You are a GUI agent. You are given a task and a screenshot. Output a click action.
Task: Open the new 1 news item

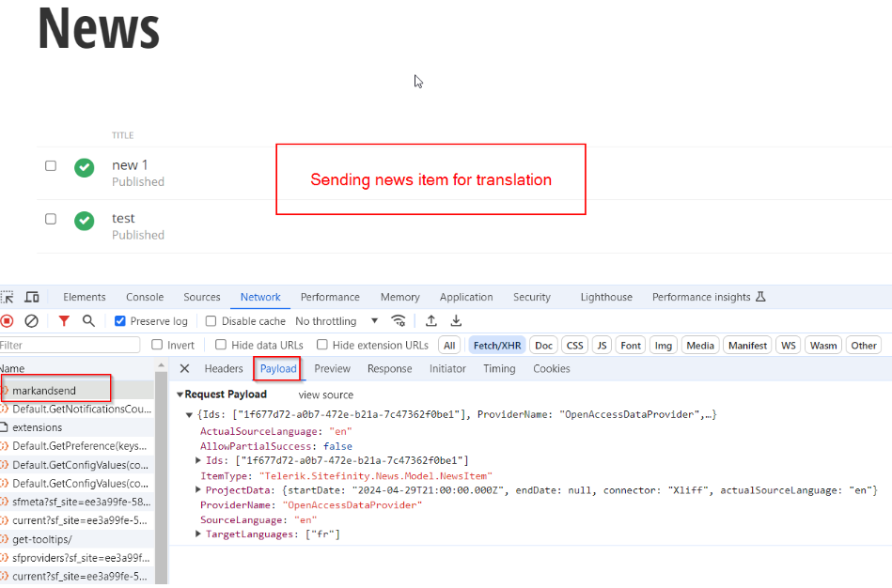130,165
